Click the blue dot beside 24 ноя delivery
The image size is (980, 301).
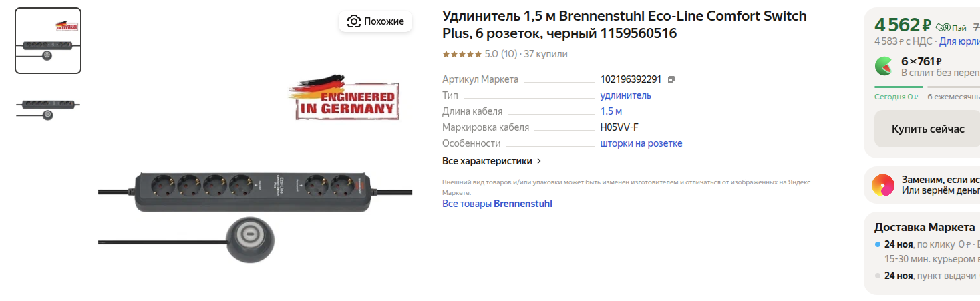(878, 245)
